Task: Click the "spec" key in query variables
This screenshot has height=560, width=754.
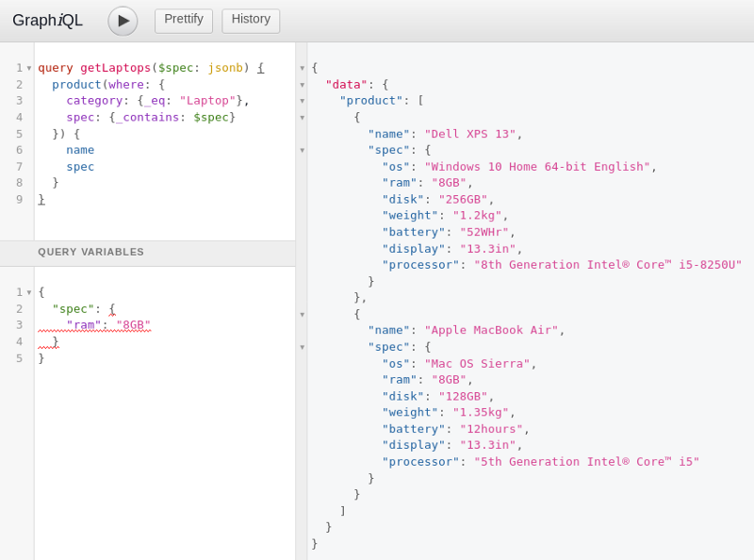Action: [74, 309]
